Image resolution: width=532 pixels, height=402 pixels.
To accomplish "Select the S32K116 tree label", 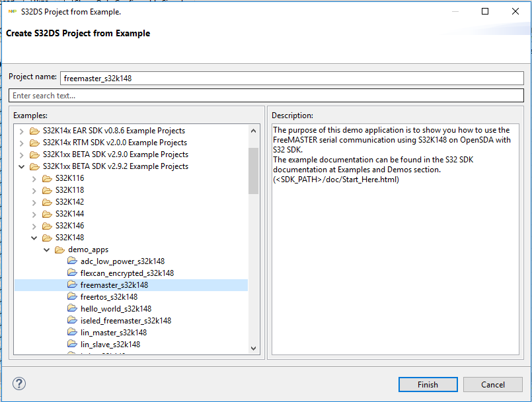I will pos(69,178).
